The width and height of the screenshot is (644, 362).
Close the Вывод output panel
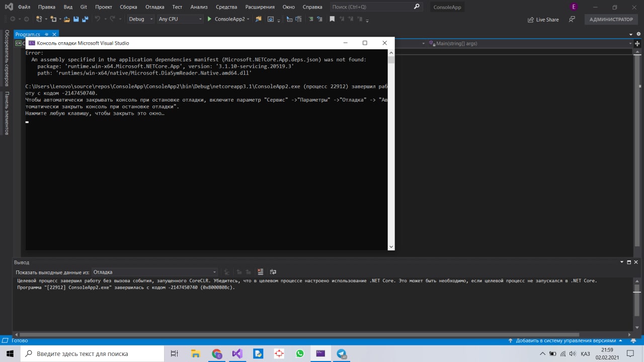point(636,262)
